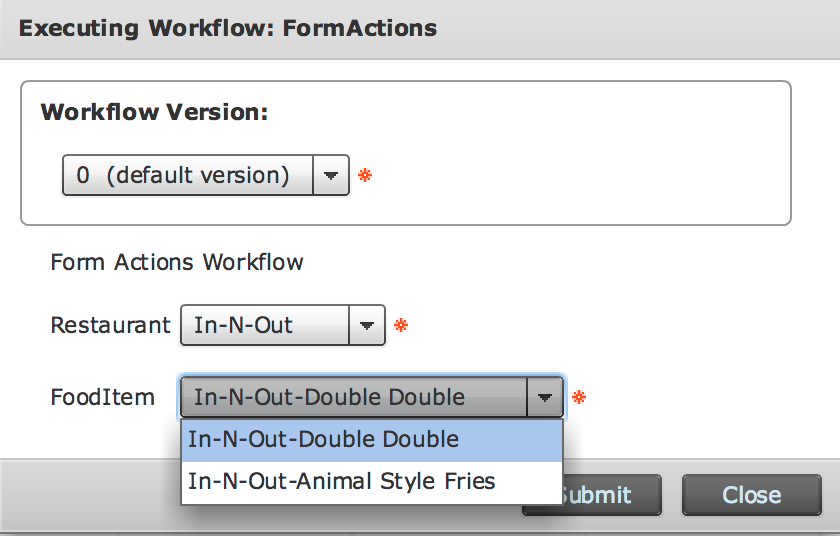Screen dimensions: 840x536
Task: Expand the Restaurant dropdown arrow
Action: tap(367, 326)
